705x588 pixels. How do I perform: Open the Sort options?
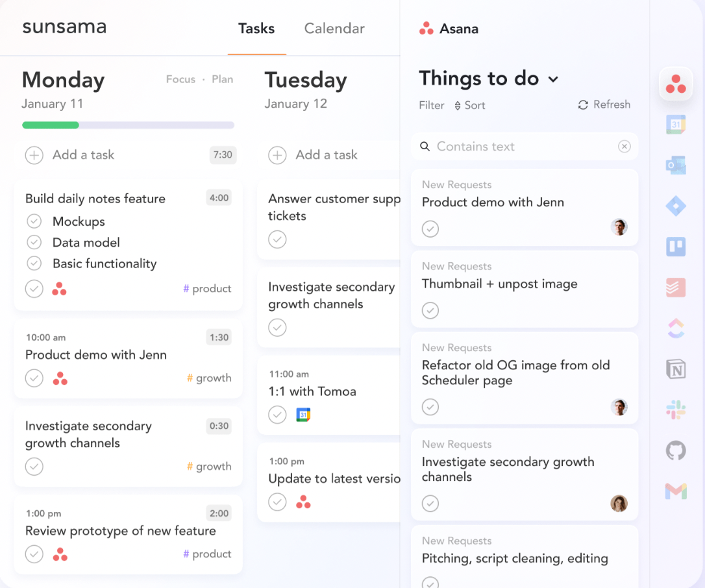click(470, 106)
